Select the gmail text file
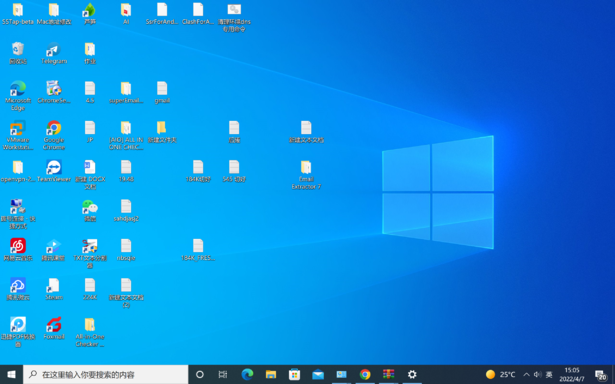 click(162, 93)
